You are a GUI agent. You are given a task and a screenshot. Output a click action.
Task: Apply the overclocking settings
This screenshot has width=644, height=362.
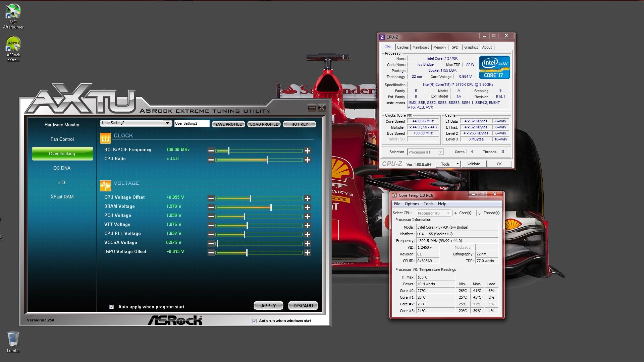[268, 306]
